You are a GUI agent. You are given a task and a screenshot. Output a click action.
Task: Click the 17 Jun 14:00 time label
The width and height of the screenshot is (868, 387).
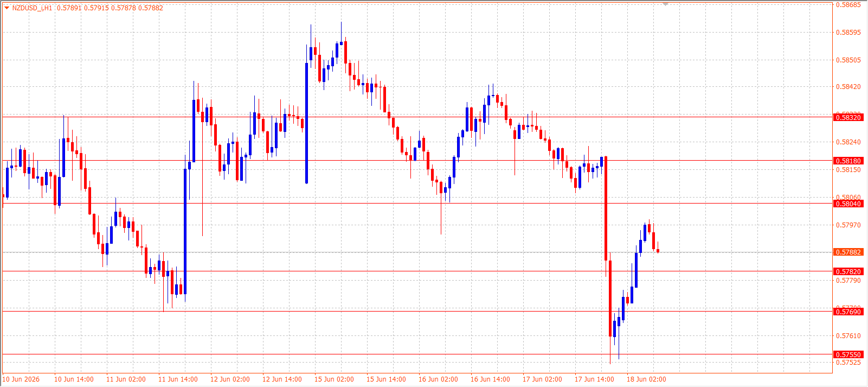[x=594, y=379]
